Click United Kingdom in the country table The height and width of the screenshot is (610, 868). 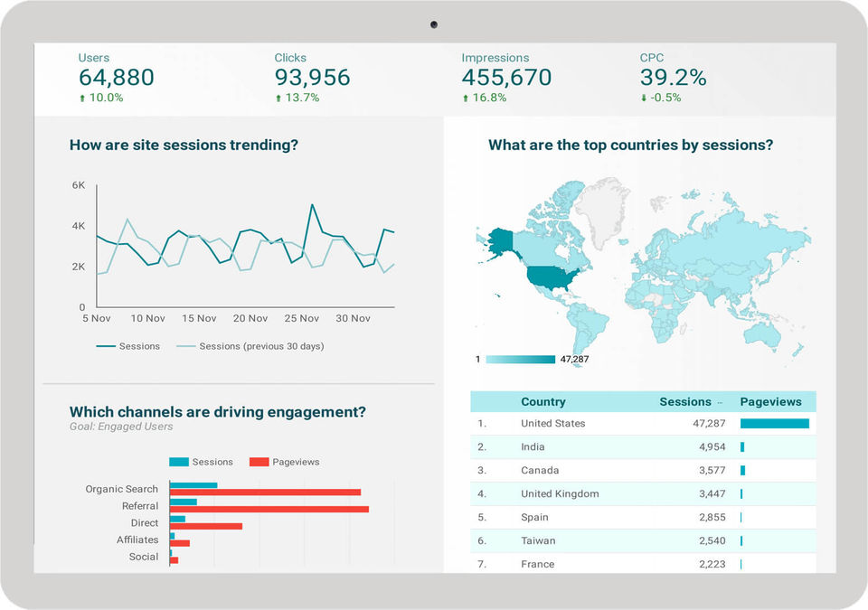tap(560, 493)
